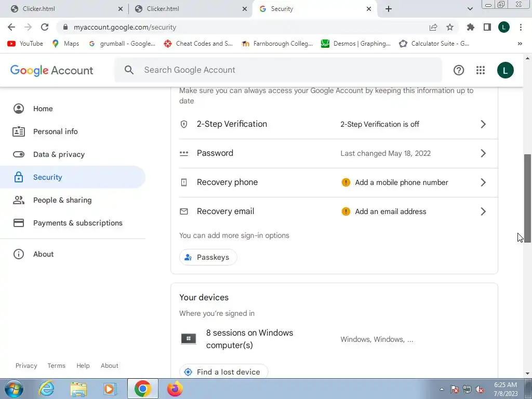The image size is (532, 399).
Task: Click Add an email address
Action: point(391,212)
